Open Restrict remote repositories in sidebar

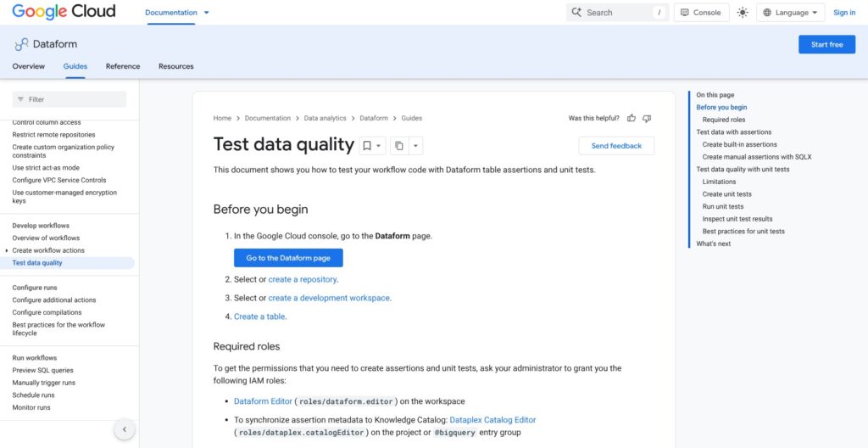[53, 135]
